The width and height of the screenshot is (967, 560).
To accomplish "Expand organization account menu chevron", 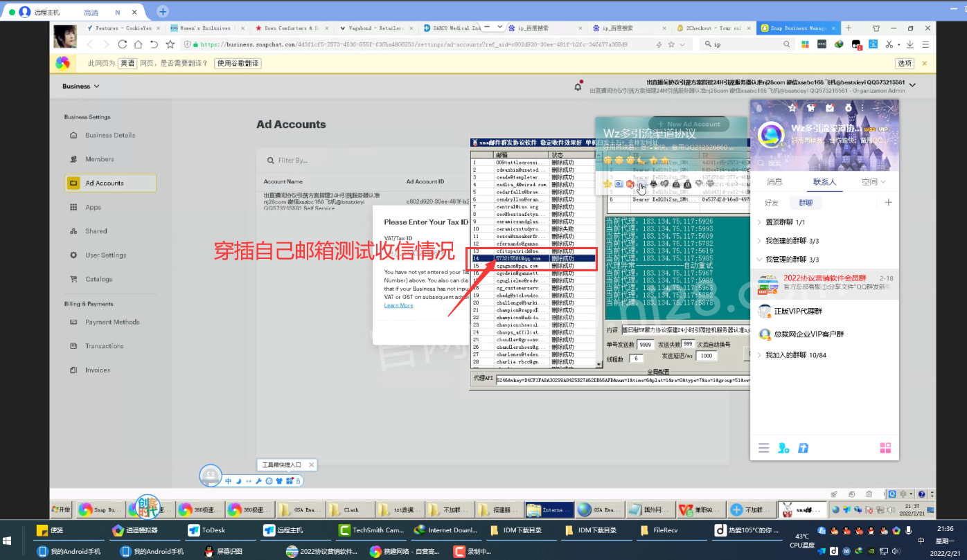I will [x=913, y=85].
